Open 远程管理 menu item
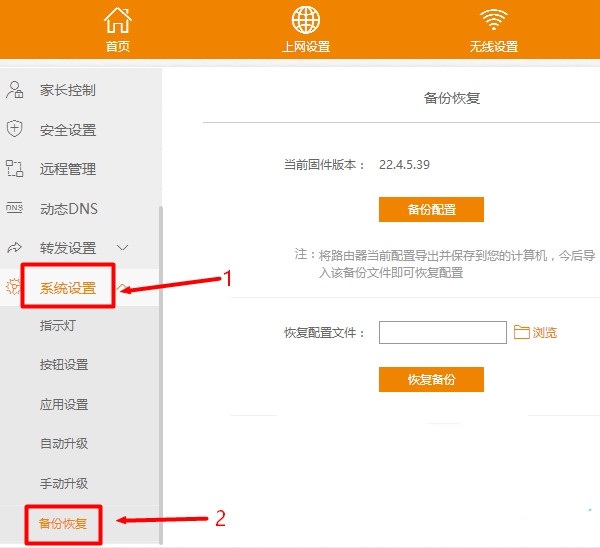Viewport: 600px width, 548px height. 68,169
